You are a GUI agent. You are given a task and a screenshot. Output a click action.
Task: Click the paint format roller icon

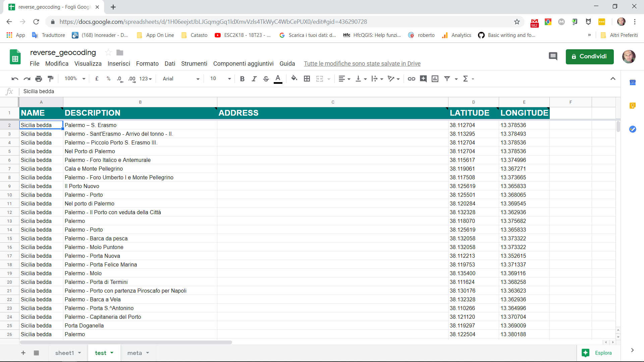tap(51, 79)
